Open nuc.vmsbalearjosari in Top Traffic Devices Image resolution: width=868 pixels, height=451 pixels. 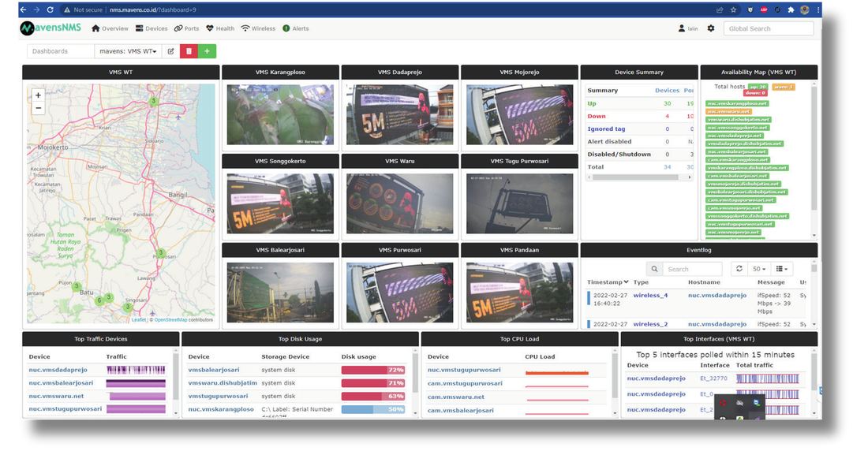[61, 383]
